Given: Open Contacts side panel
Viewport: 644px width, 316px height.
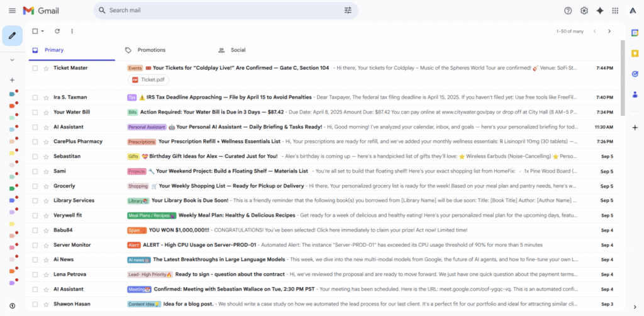Looking at the screenshot, I should tap(635, 94).
